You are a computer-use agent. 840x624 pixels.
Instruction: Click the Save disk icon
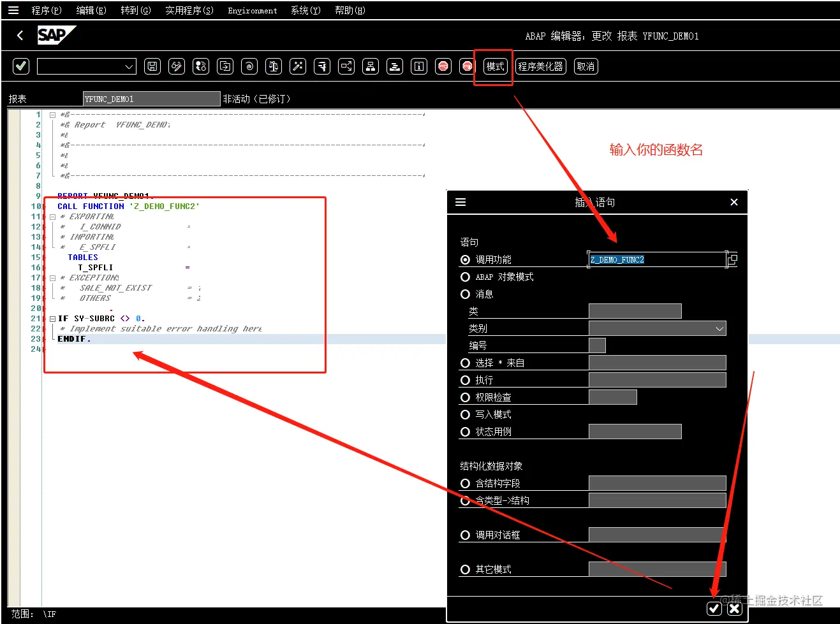click(x=152, y=66)
